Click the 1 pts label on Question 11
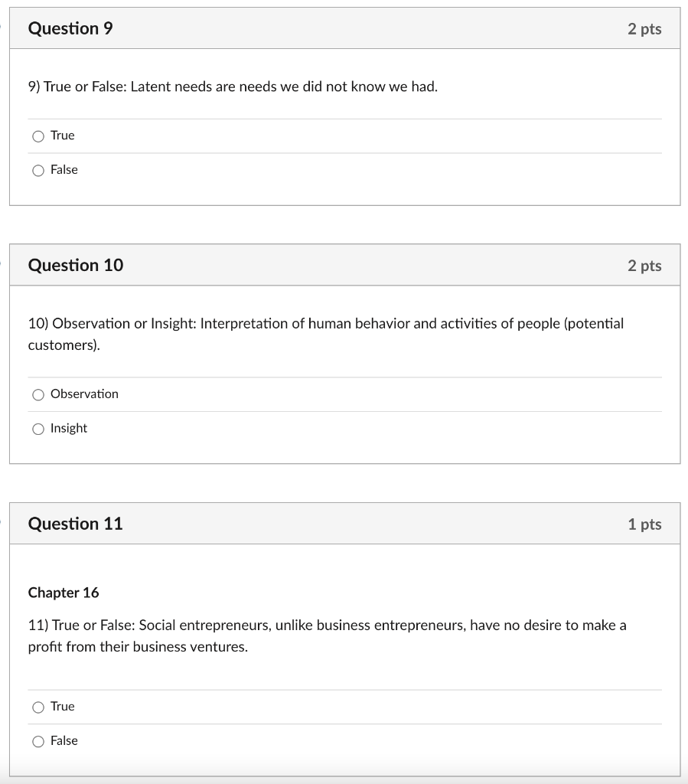 point(644,524)
